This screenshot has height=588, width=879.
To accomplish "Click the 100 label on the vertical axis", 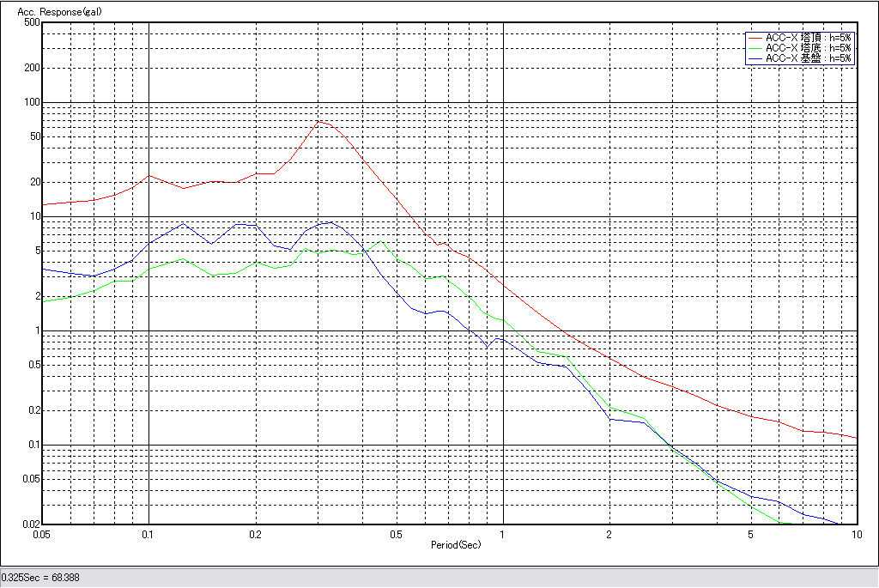I will pyautogui.click(x=33, y=102).
